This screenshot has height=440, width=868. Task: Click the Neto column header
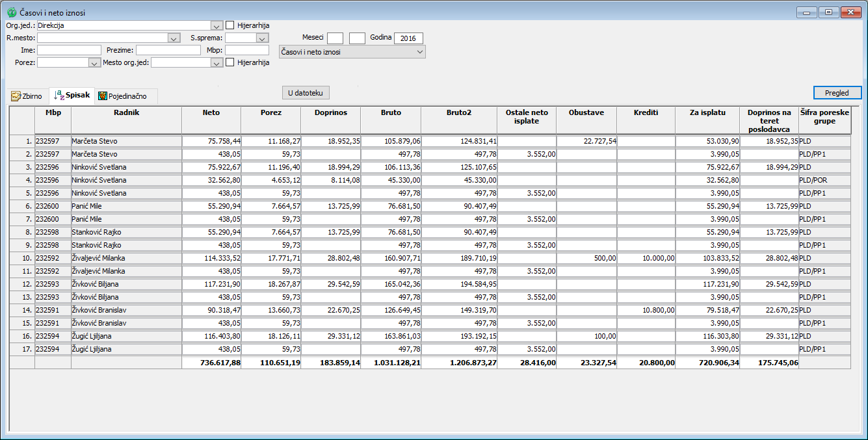point(211,121)
